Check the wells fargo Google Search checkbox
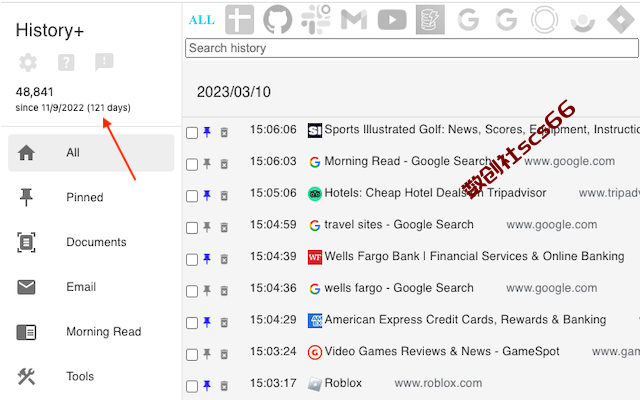Image resolution: width=640 pixels, height=400 pixels. tap(192, 291)
